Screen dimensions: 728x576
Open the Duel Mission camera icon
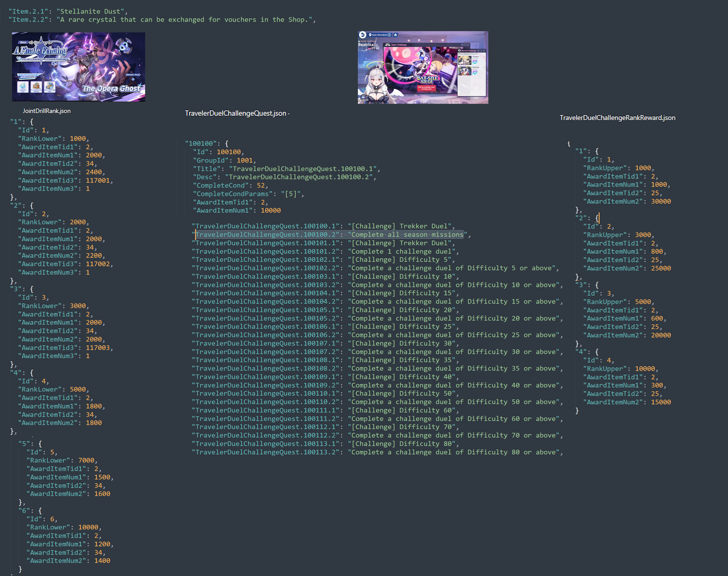point(363,97)
